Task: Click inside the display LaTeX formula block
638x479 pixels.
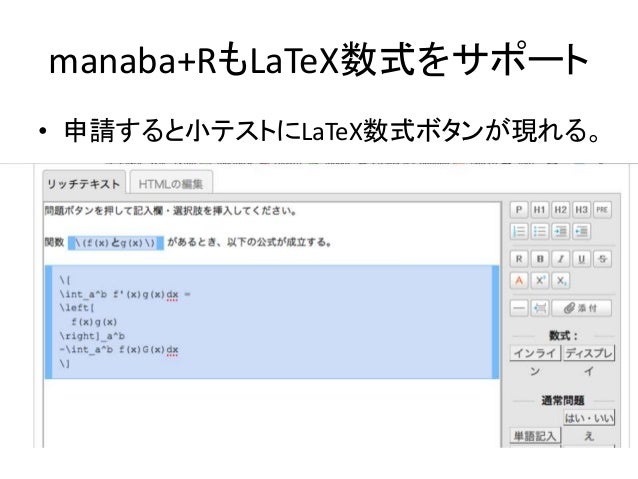Action: click(272, 322)
